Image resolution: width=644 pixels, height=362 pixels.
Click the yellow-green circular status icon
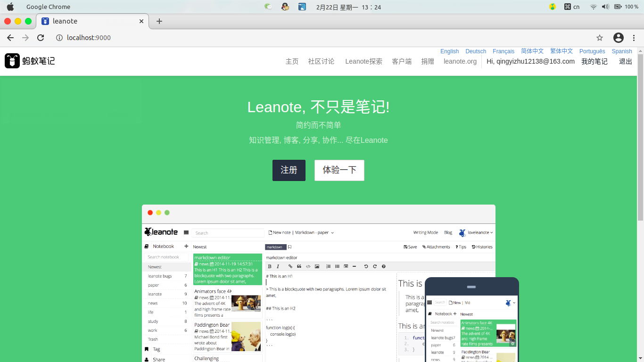(x=553, y=7)
